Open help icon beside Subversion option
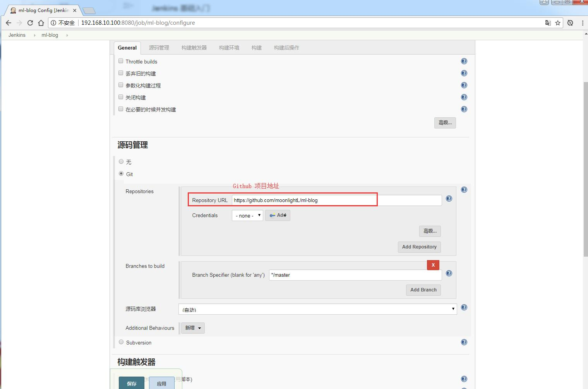The width and height of the screenshot is (588, 389). click(x=464, y=342)
